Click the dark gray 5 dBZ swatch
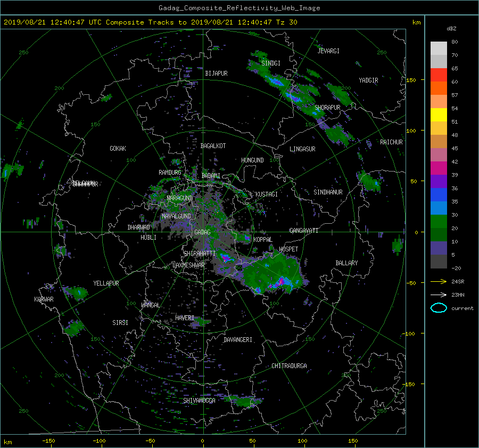This screenshot has width=479, height=448. click(x=439, y=262)
